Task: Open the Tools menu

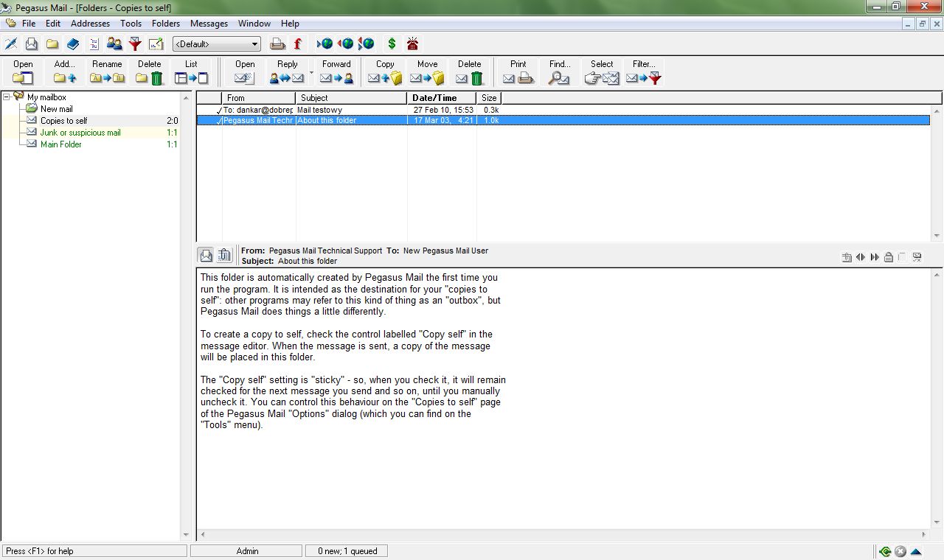Action: coord(131,24)
